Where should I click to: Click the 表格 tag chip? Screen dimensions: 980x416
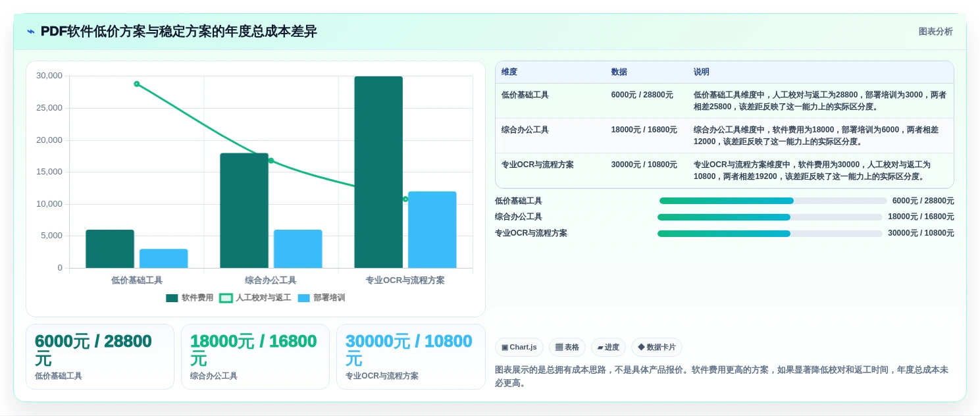[567, 347]
